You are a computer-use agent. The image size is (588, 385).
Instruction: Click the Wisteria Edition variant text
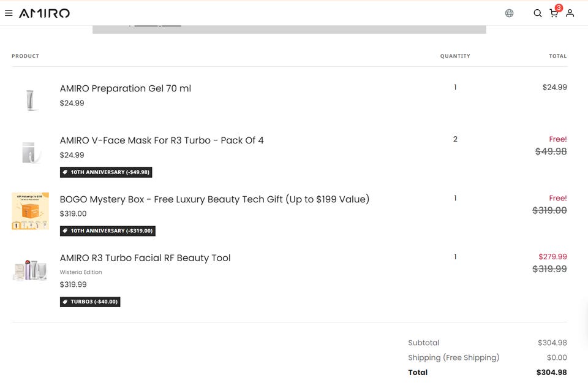(81, 272)
